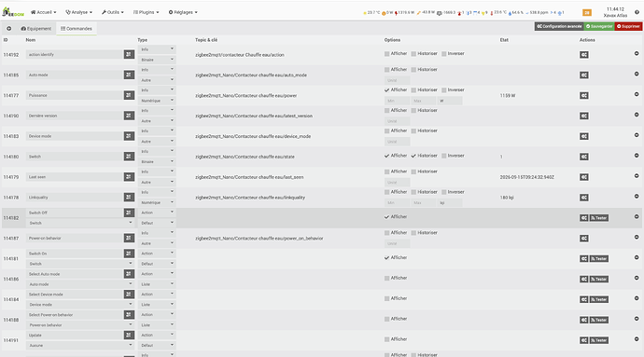Remove the 'Select Power-on behavior' command row
The image size is (644, 357).
(637, 319)
